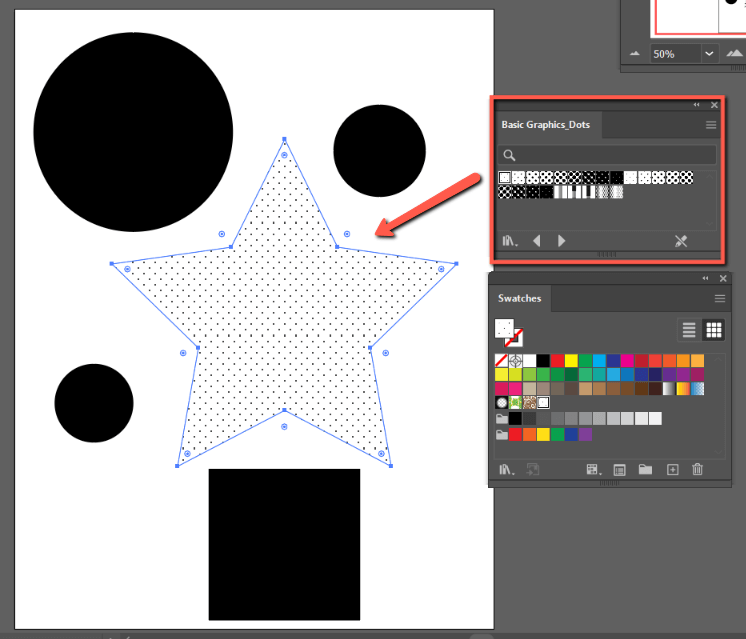Pick the magenta swatch in Swatches top row
Image resolution: width=746 pixels, height=639 pixels.
[627, 361]
